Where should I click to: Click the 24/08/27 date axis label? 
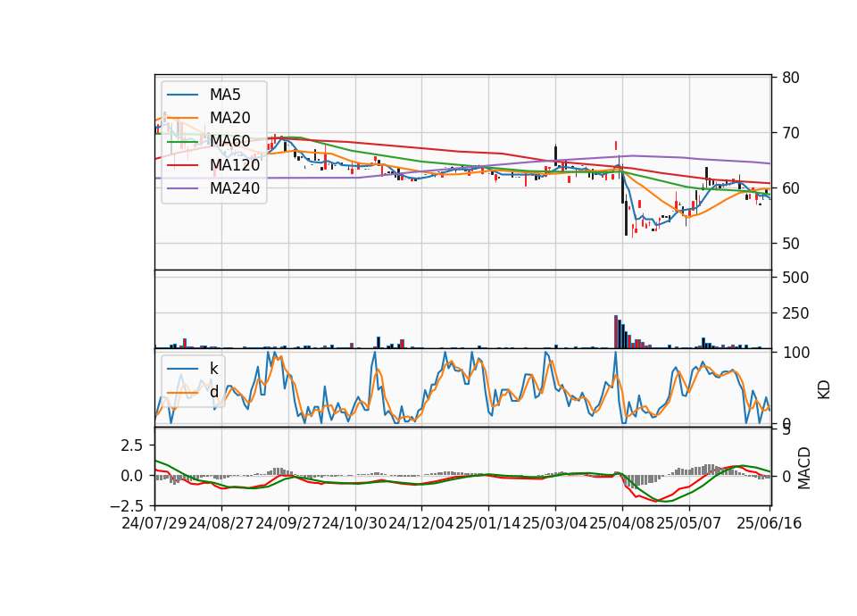point(221,523)
